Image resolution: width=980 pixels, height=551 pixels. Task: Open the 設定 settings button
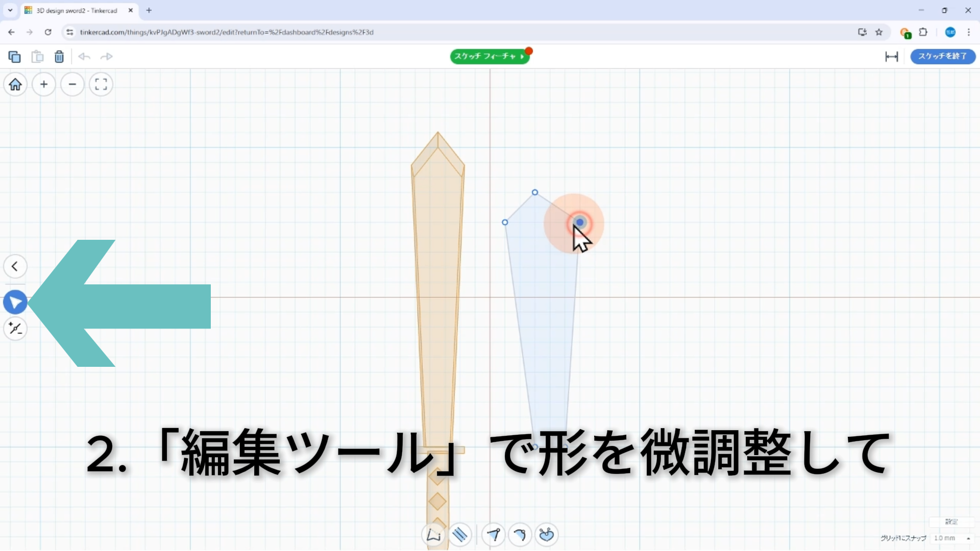tap(951, 521)
